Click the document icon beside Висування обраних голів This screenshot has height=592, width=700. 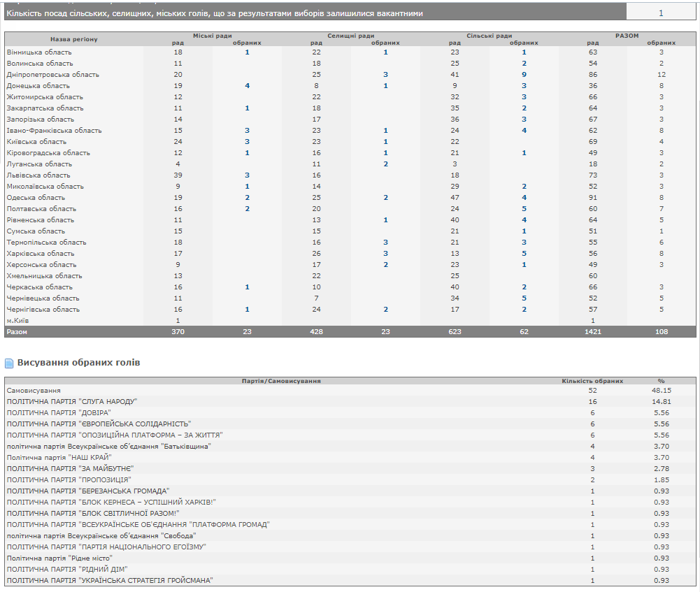[9, 363]
